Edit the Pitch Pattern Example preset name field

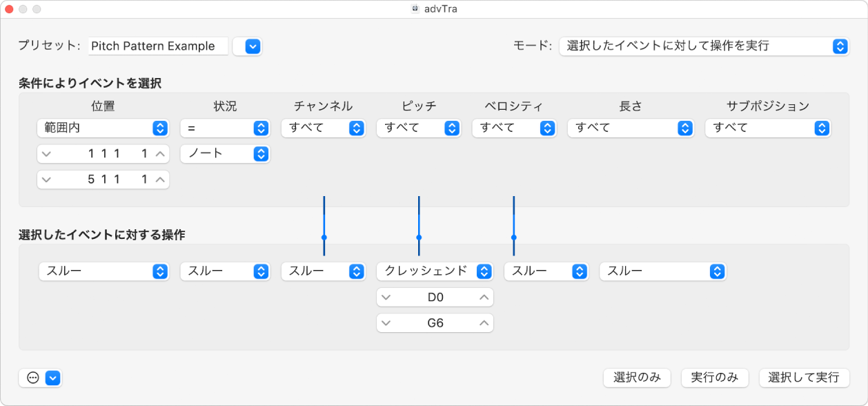[x=157, y=46]
